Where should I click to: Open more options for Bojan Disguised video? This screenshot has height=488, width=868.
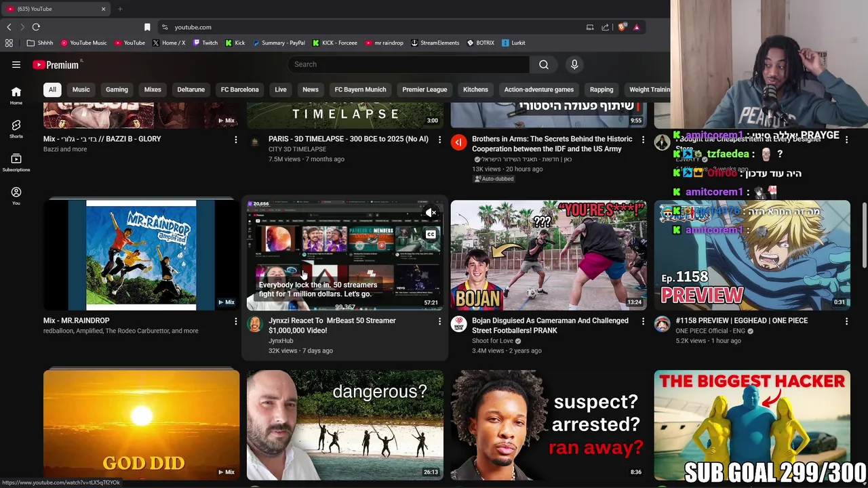tap(643, 321)
